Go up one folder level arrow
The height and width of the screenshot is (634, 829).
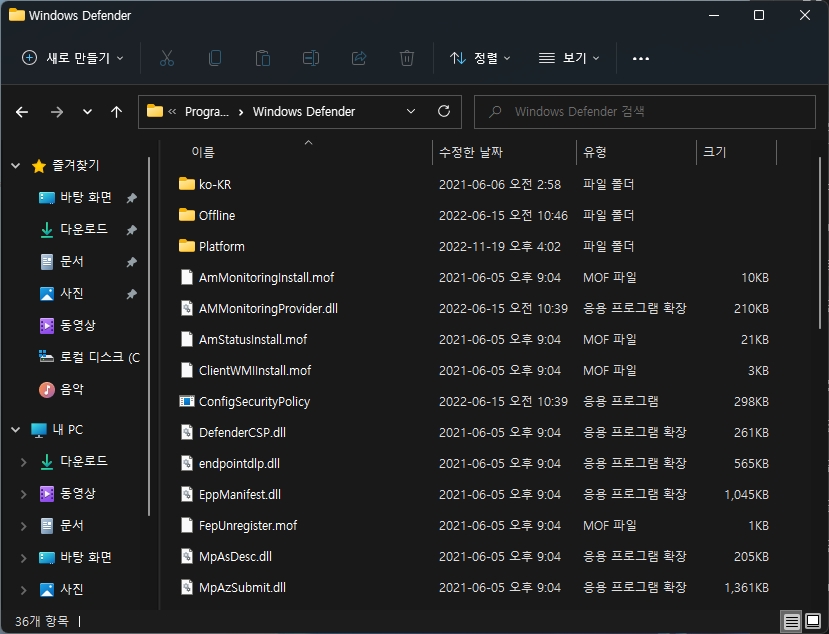(x=116, y=112)
